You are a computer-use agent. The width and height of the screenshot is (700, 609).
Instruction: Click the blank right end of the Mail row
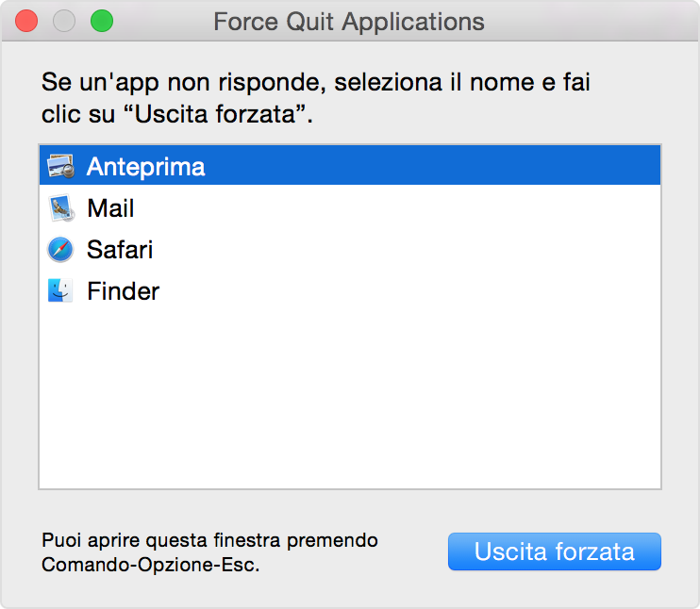[x=566, y=208]
